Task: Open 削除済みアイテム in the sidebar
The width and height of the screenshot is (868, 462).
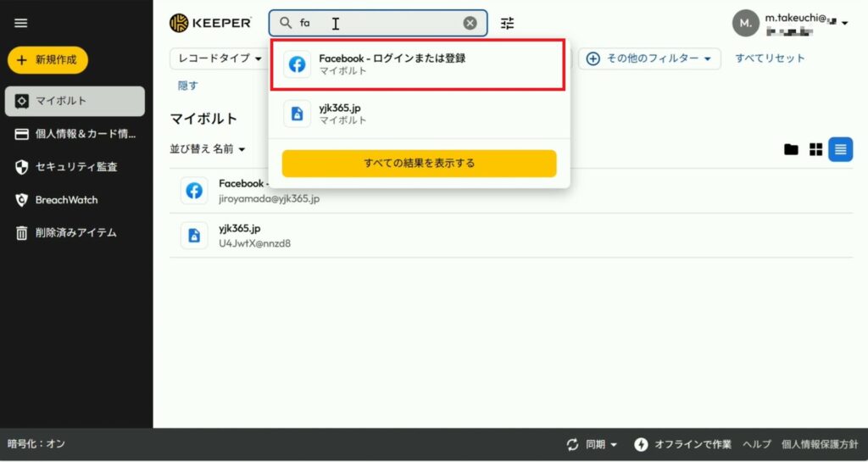Action: click(75, 233)
